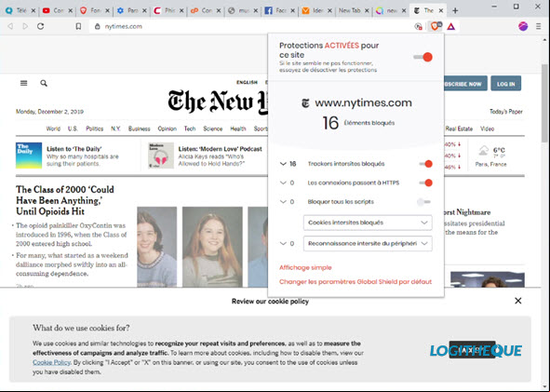Open a new tab with plus button
This screenshot has height=392, width=550.
(455, 10)
